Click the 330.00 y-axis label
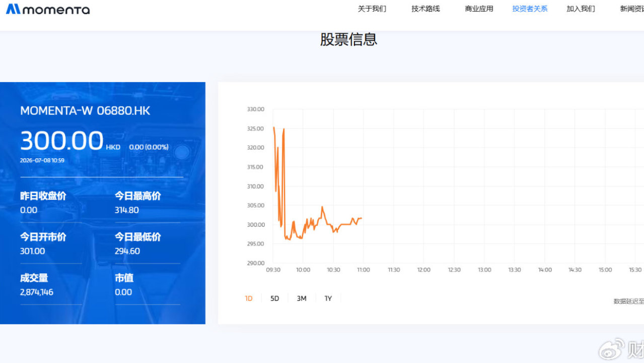 [x=256, y=109]
